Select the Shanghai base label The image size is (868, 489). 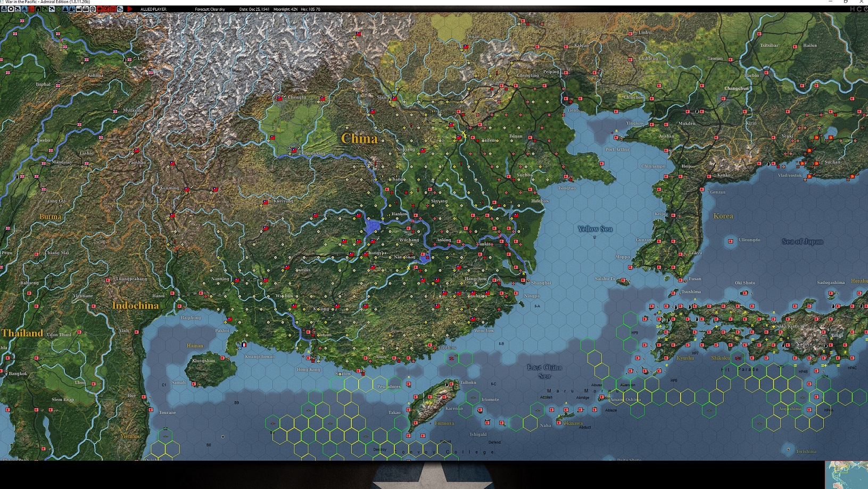pos(541,283)
